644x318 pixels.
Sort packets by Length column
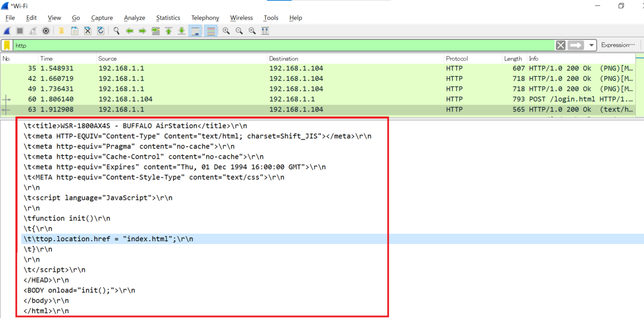tap(514, 58)
